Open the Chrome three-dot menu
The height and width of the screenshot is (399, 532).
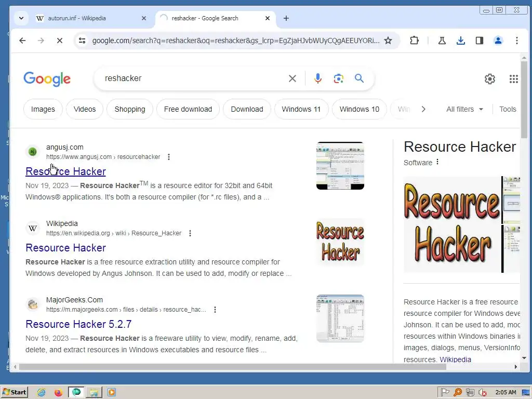coord(516,41)
